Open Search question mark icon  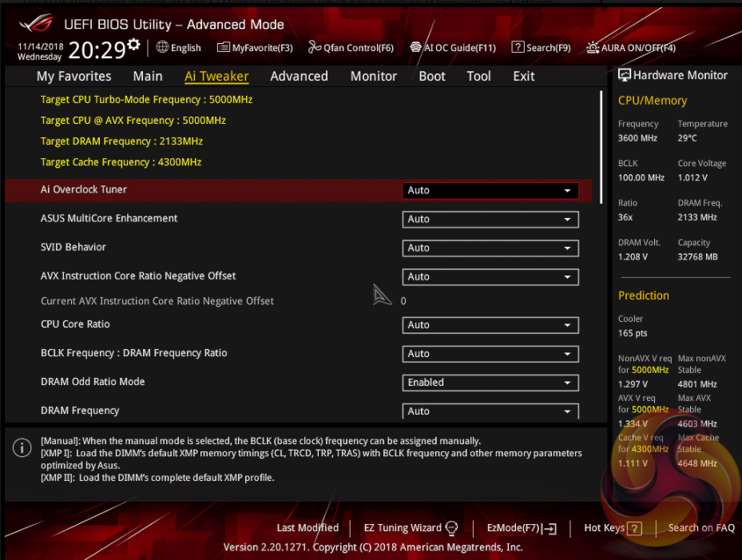[x=518, y=47]
